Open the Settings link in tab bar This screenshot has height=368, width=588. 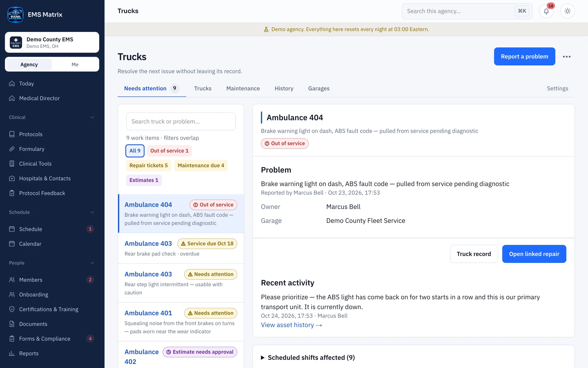[557, 88]
